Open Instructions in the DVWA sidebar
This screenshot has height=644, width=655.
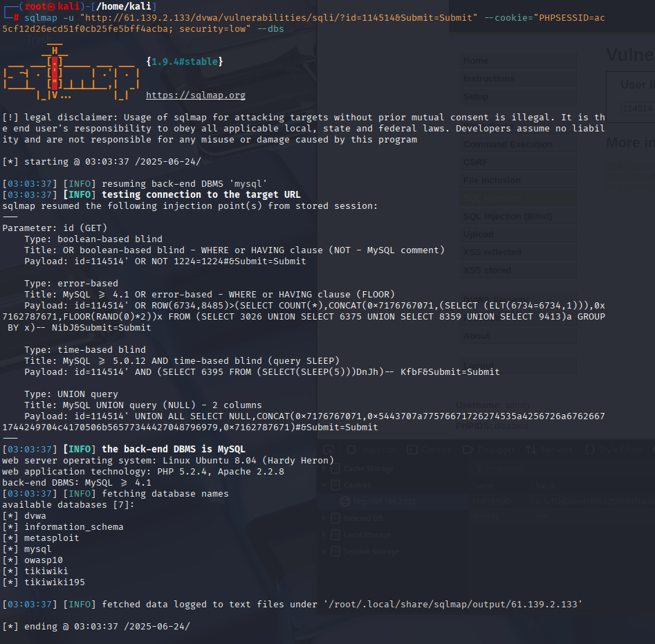[x=518, y=79]
